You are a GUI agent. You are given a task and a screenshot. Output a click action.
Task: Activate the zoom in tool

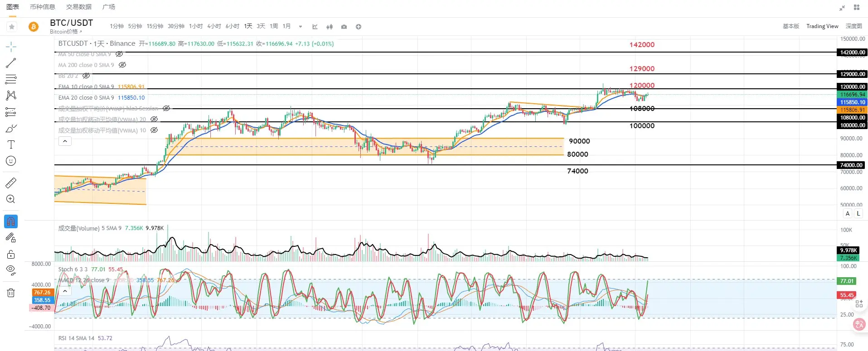(11, 199)
